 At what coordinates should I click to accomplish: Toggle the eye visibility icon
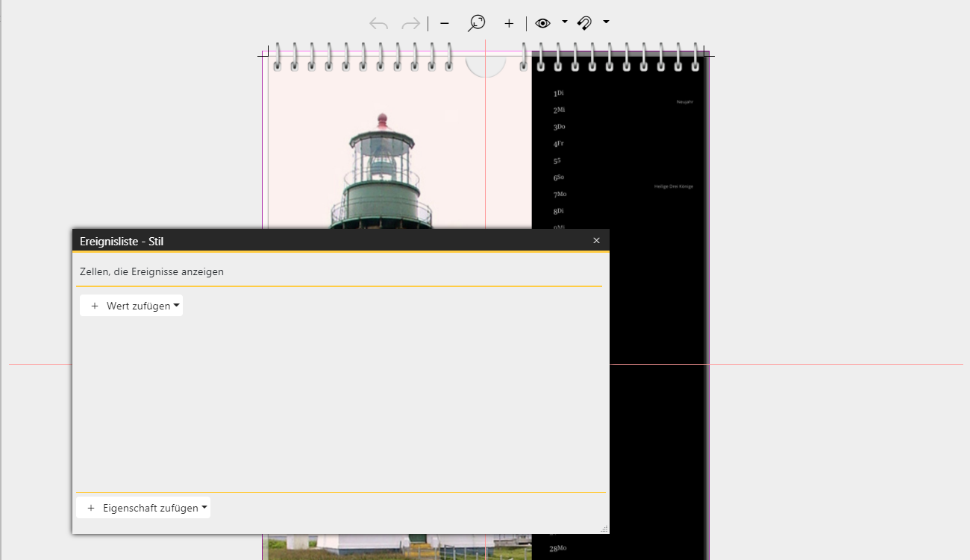[542, 23]
